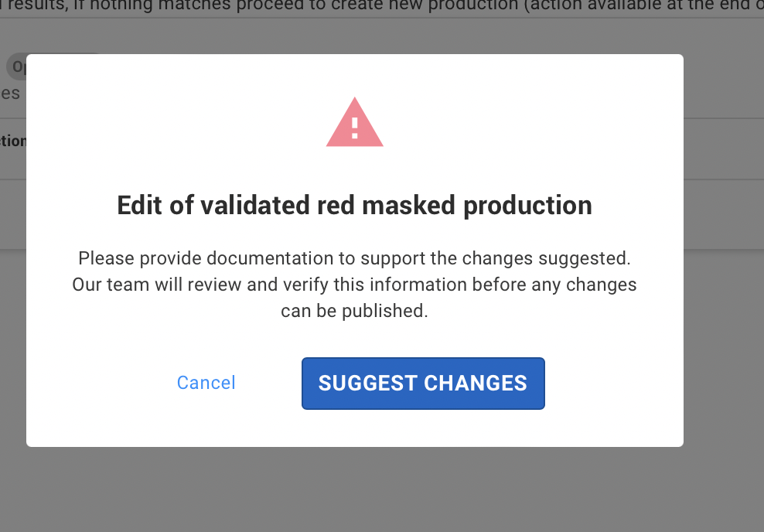Click the dimmed backdrop right of the dialog

tap(724, 341)
